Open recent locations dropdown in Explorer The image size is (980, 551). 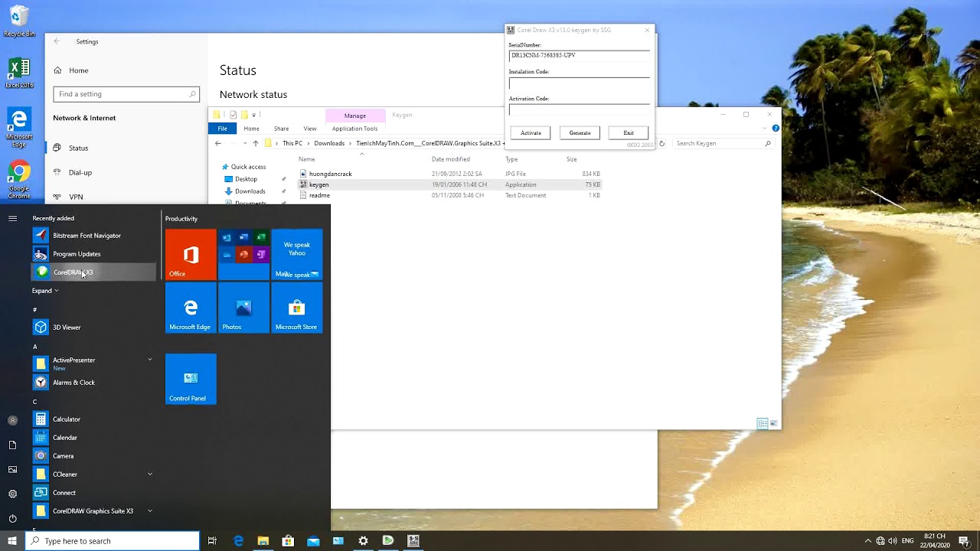pos(245,143)
